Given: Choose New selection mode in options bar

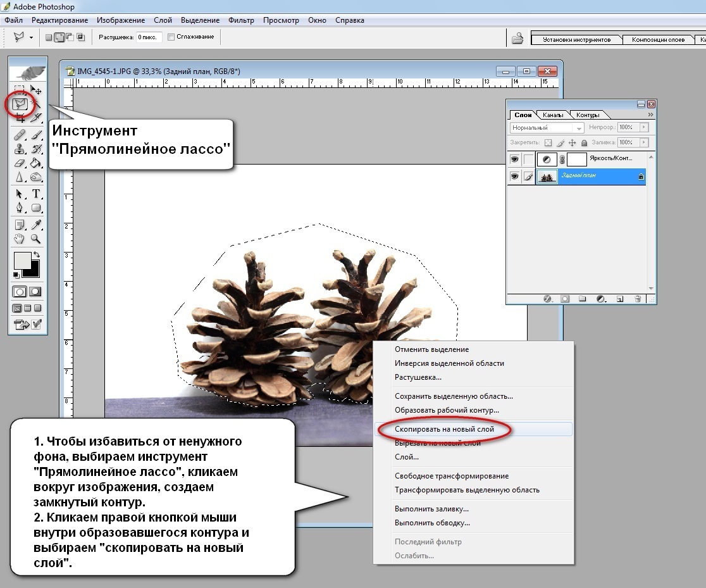Looking at the screenshot, I should 49,37.
